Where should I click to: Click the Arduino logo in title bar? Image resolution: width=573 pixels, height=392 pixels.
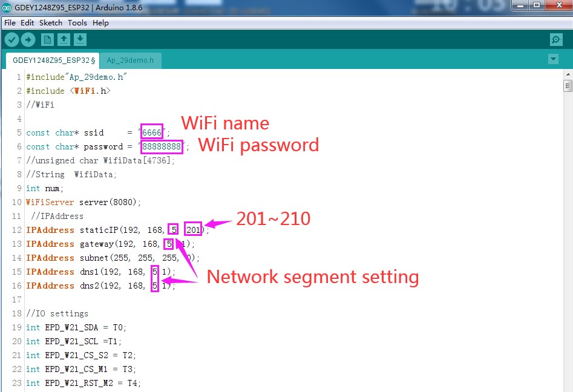pos(7,7)
